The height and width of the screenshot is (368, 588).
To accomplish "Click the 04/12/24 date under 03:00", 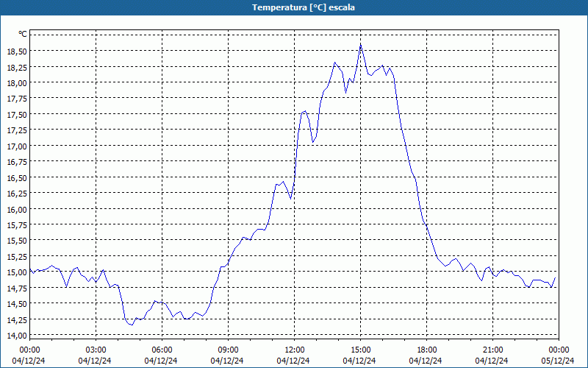I will [x=95, y=361].
